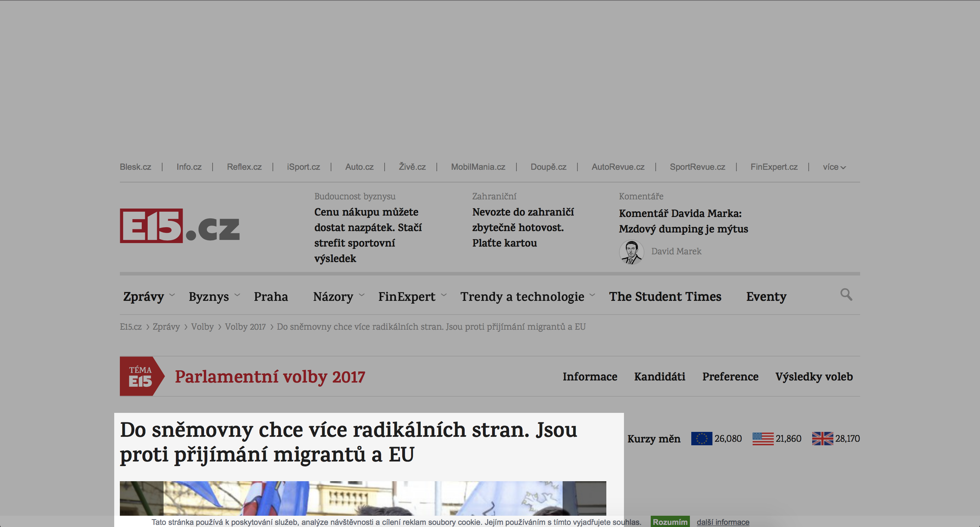The image size is (980, 527).
Task: Click E15.cz in the breadcrumb
Action: point(130,327)
